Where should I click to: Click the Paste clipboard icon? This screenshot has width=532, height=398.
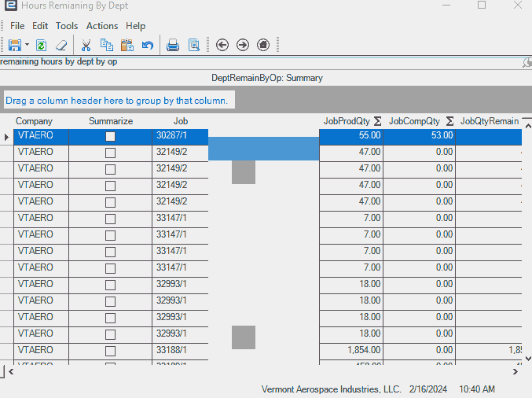127,45
